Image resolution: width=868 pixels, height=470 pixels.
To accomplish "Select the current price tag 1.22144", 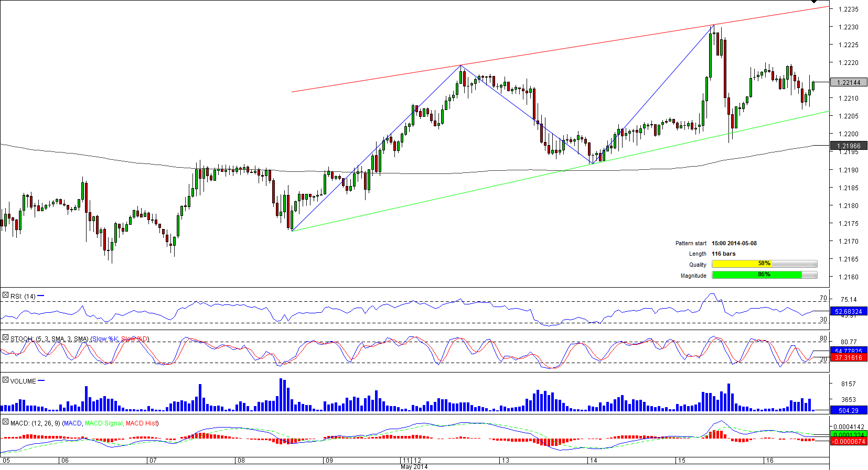I will coord(849,82).
